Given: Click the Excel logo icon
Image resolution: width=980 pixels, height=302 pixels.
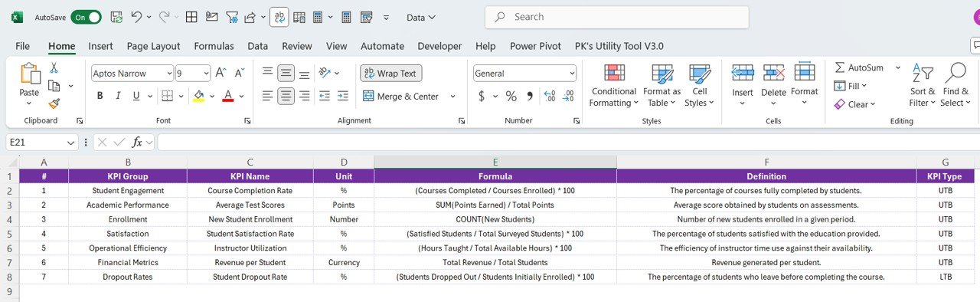Looking at the screenshot, I should [x=16, y=17].
